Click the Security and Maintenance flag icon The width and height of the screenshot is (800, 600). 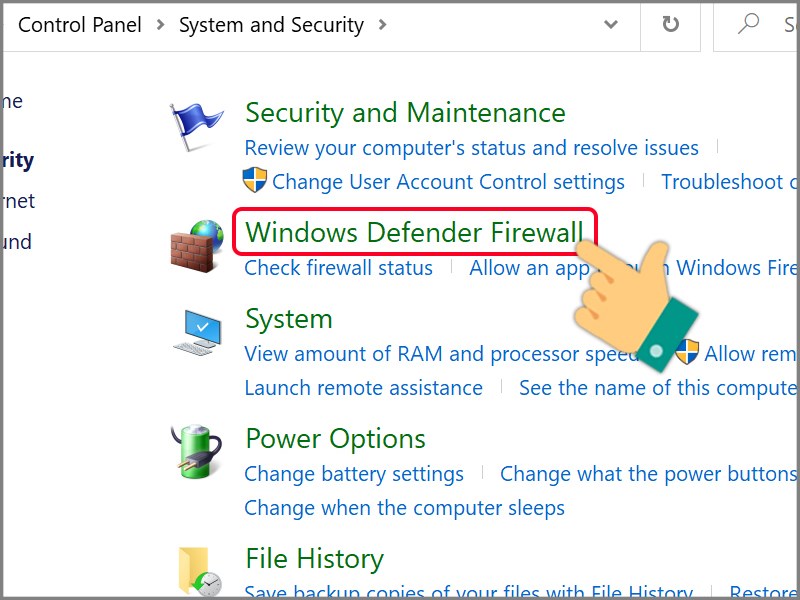(x=196, y=120)
